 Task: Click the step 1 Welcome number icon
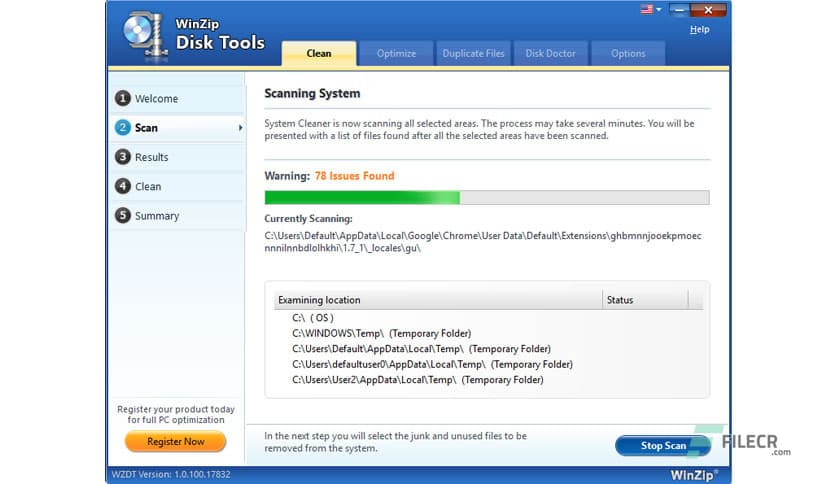[x=123, y=98]
